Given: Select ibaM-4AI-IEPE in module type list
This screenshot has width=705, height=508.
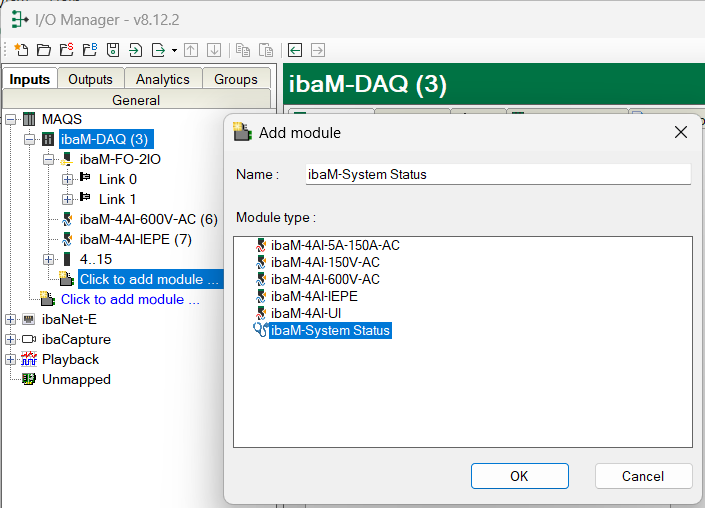Looking at the screenshot, I should click(x=314, y=296).
